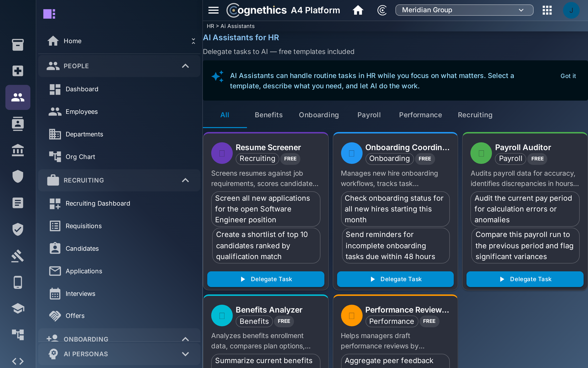This screenshot has width=588, height=368.
Task: Switch to the Recruiting tab
Action: pos(475,115)
